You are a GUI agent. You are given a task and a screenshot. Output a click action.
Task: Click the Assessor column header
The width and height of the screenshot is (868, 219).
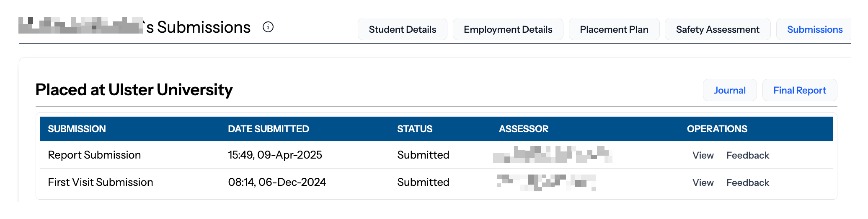click(524, 129)
